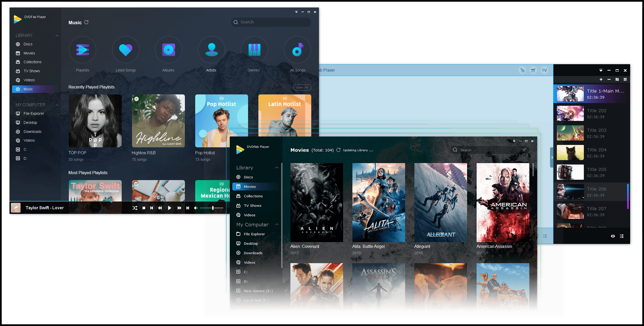The width and height of the screenshot is (644, 326).
Task: Clear the Movies search field
Action: click(x=524, y=150)
